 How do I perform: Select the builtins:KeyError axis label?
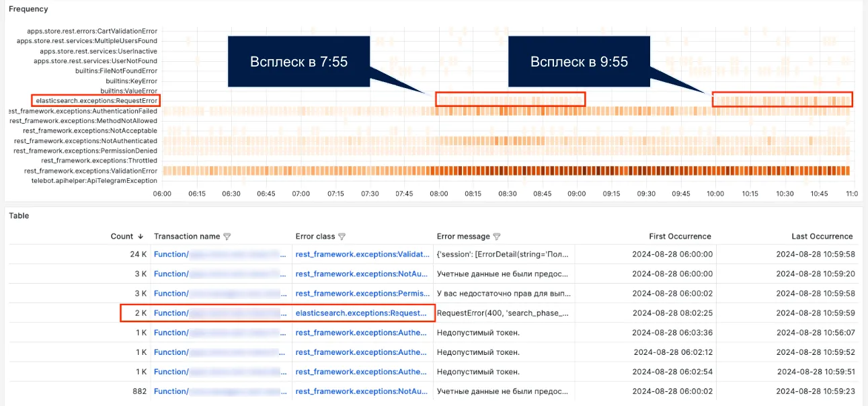coord(132,81)
